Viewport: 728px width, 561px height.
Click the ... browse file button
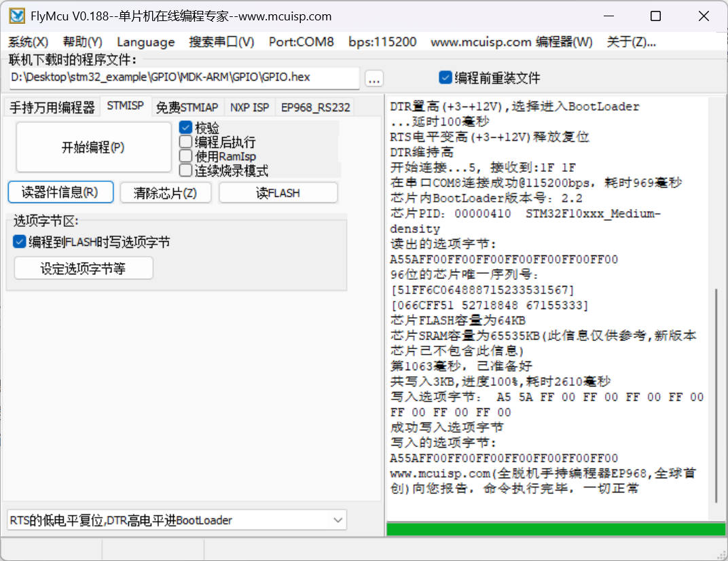[x=374, y=79]
